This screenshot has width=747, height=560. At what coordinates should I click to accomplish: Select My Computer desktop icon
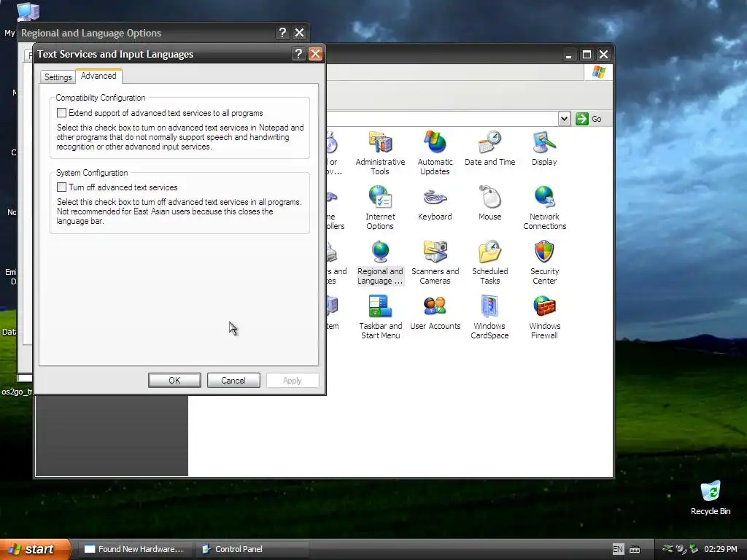pos(28,12)
